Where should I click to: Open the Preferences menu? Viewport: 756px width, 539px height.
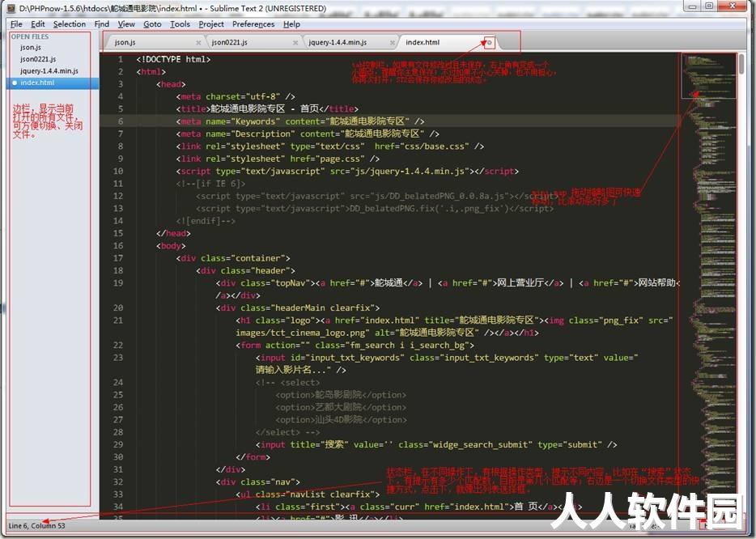[x=253, y=24]
